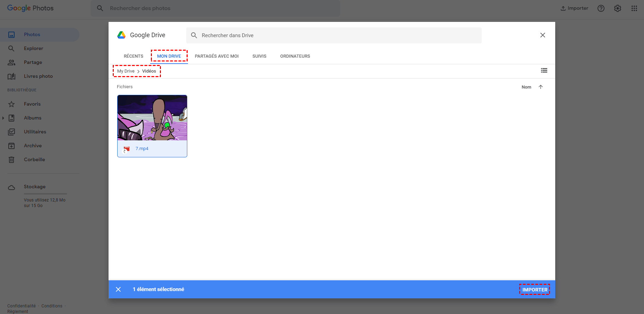Screen dimensions: 644x314
Task: Click the Photos sidebar icon
Action: 11,35
